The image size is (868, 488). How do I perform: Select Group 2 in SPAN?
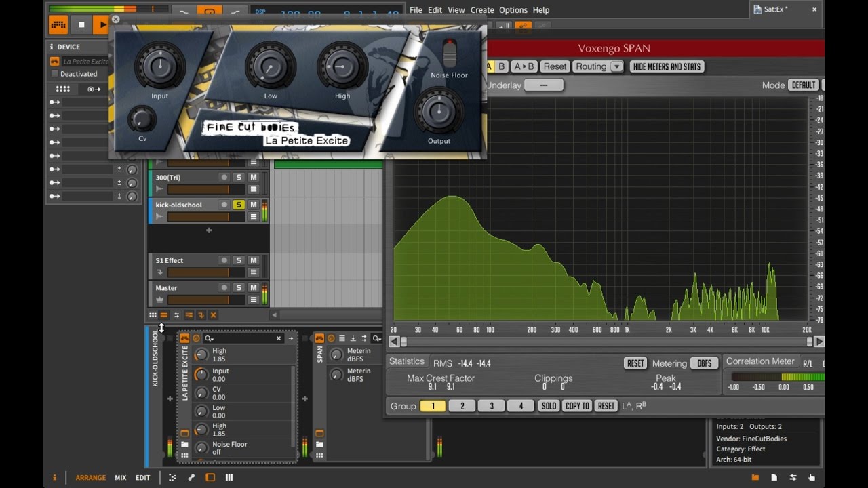[x=462, y=406]
